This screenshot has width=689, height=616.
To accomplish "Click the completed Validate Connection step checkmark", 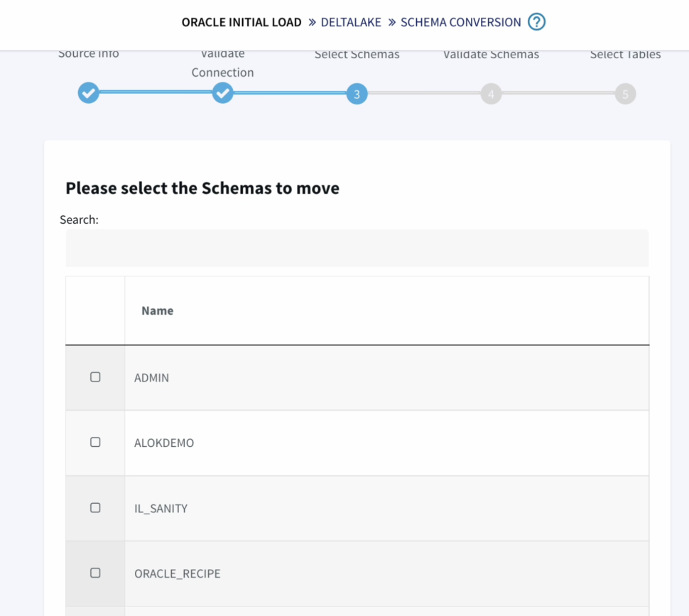I will pos(223,93).
